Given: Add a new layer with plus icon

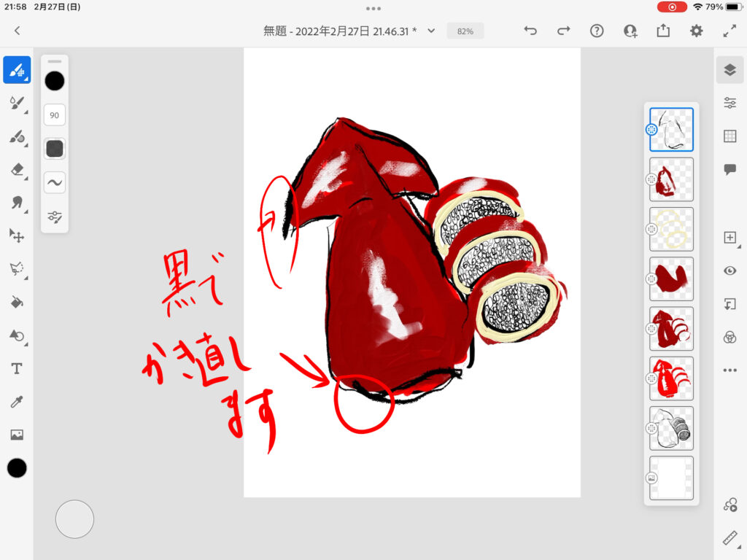Looking at the screenshot, I should [x=729, y=238].
